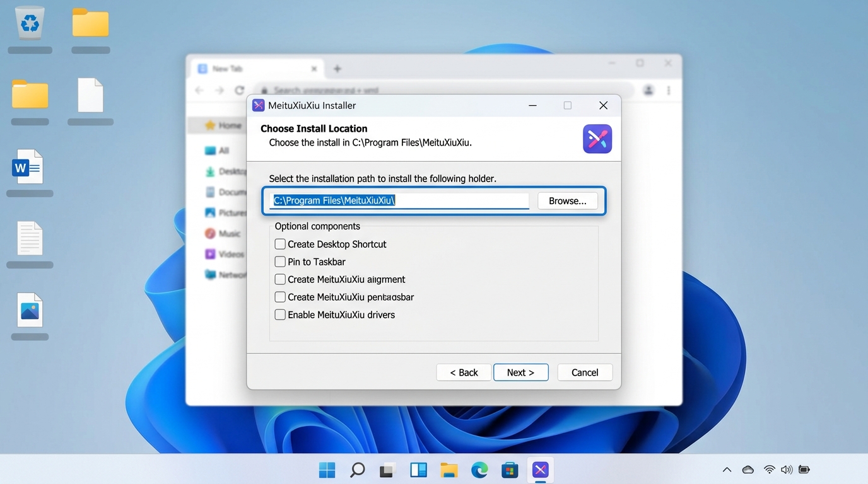Screen dimensions: 868x484
Task: Select Videos in background sidebar
Action: [225, 254]
